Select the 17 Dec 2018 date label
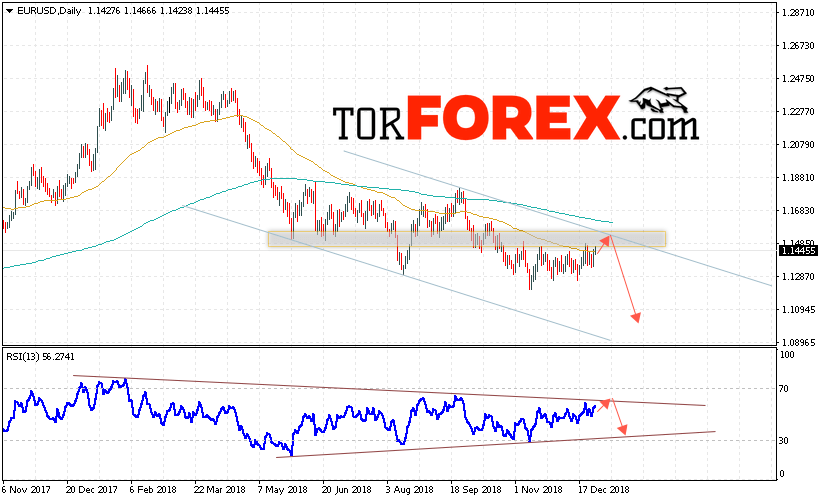The width and height of the screenshot is (822, 501). [x=604, y=490]
